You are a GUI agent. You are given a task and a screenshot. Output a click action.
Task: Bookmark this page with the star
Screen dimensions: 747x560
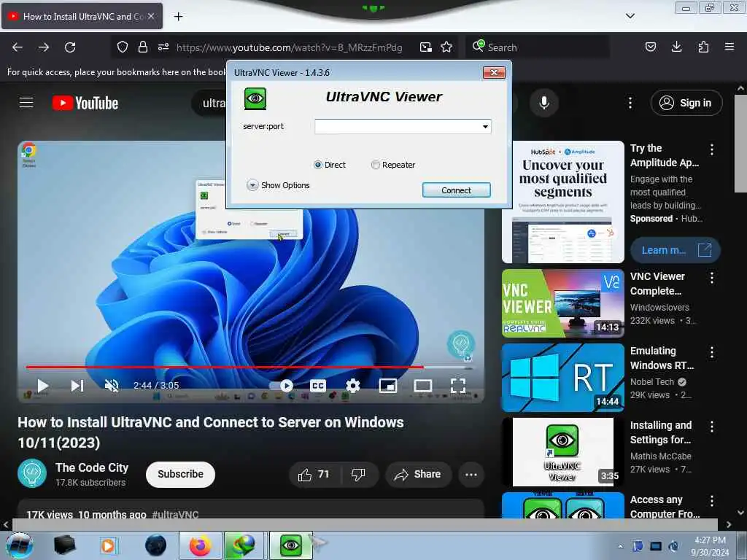[446, 47]
